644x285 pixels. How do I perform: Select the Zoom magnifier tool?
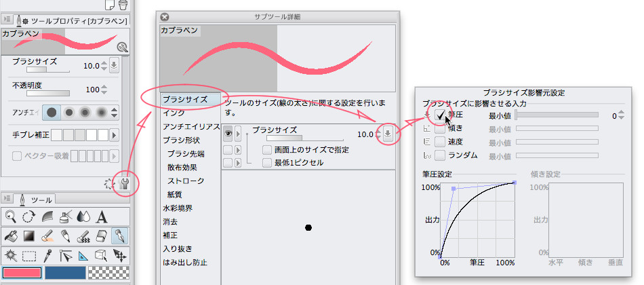11,217
